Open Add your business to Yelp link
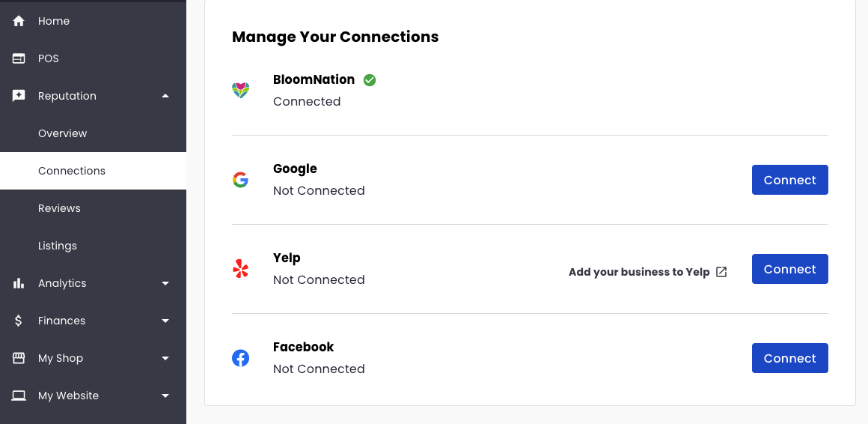Screen dimensions: 868x424 point(648,272)
